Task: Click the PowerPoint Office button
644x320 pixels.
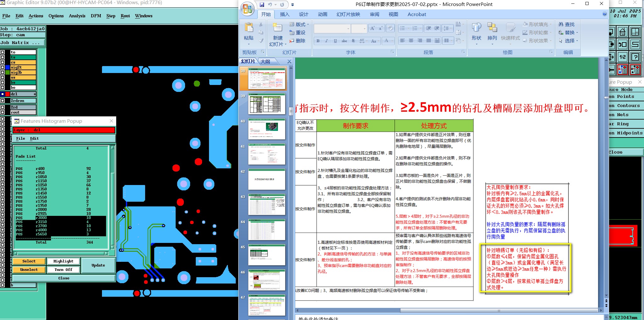Action: [x=248, y=8]
